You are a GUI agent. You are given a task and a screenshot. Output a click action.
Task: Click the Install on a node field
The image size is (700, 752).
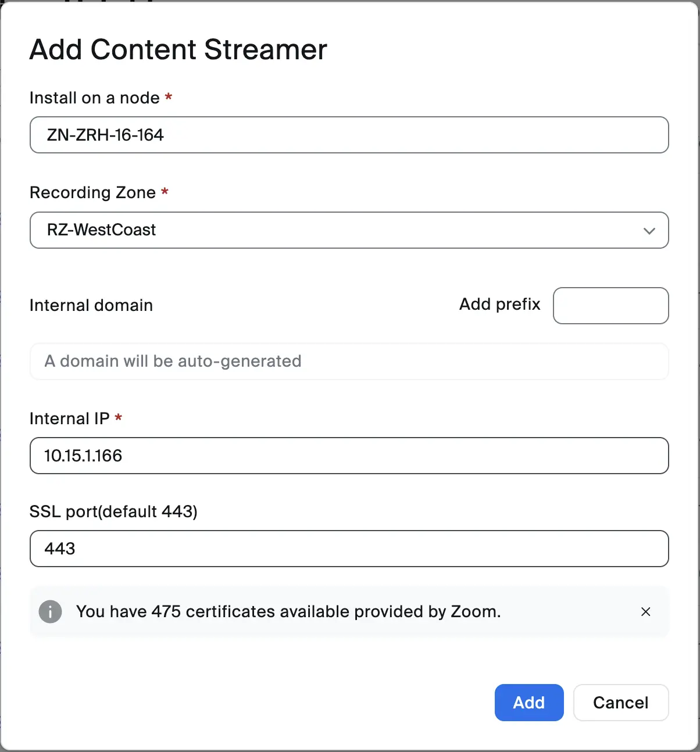(x=349, y=135)
